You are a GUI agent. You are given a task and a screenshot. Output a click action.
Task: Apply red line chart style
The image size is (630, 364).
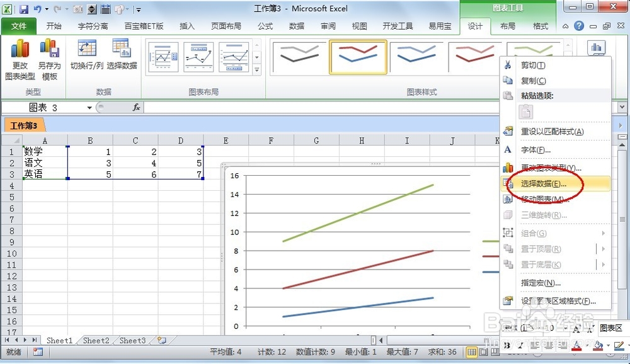point(474,57)
